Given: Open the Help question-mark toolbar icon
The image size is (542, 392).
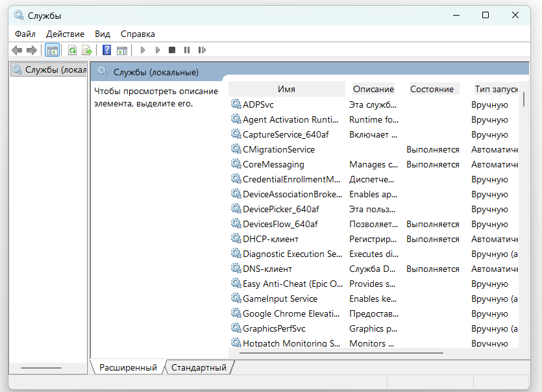Looking at the screenshot, I should 107,51.
